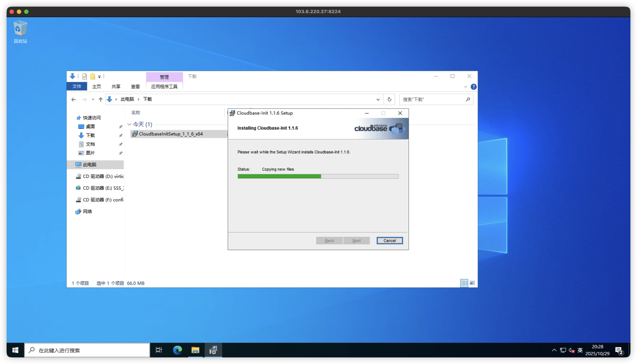Go up one folder level arrow
This screenshot has width=637, height=364.
coord(101,99)
